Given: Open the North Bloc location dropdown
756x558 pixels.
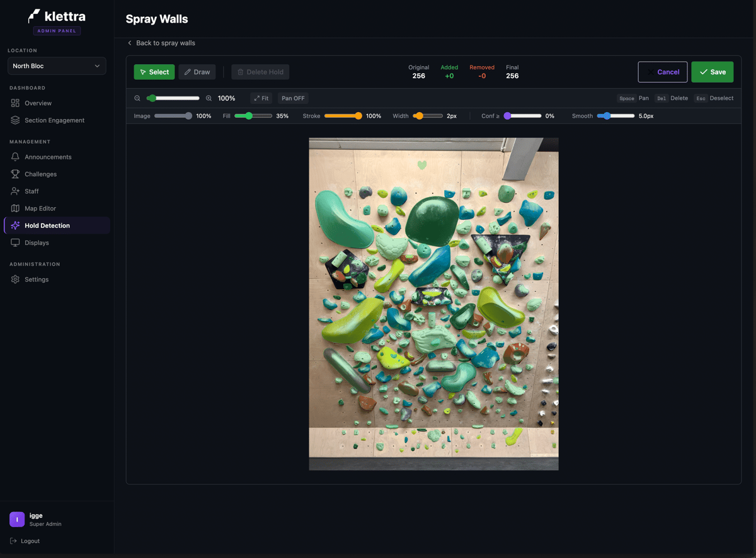Looking at the screenshot, I should 57,65.
